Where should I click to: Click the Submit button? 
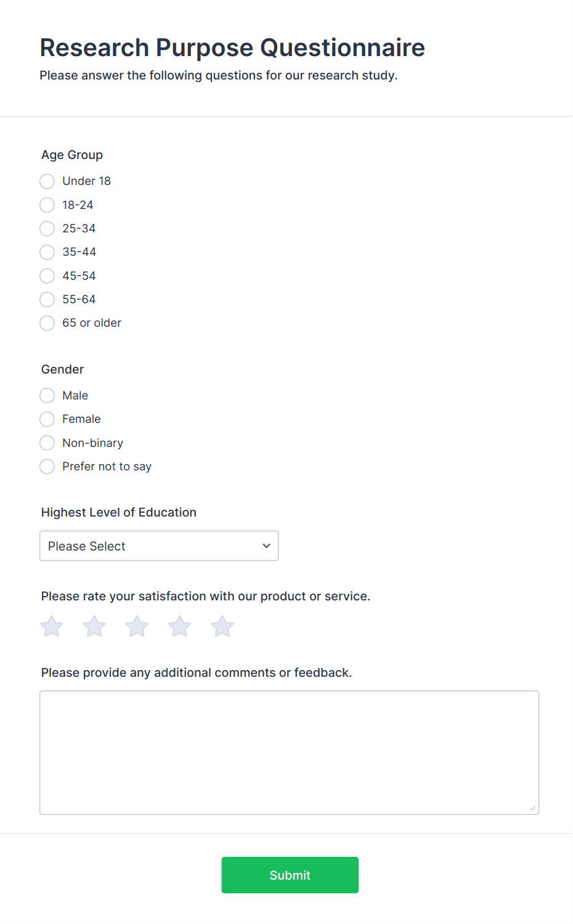coord(290,875)
